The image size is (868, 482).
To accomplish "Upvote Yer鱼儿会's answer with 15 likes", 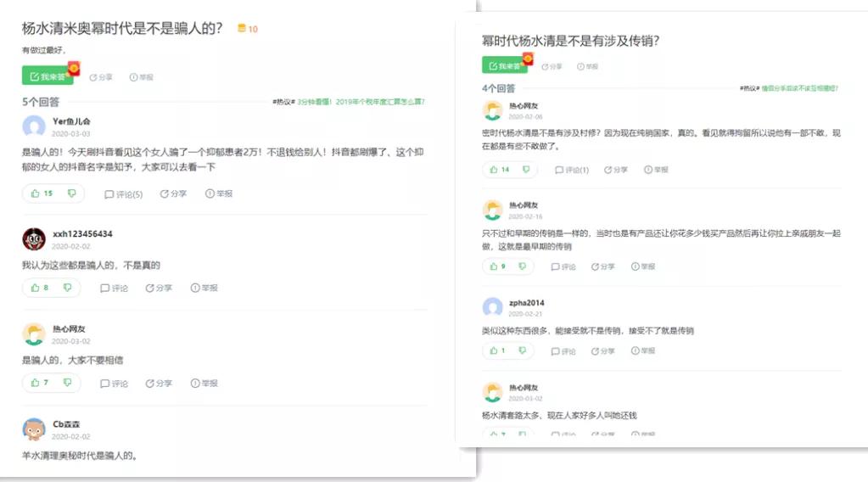I will (x=42, y=193).
